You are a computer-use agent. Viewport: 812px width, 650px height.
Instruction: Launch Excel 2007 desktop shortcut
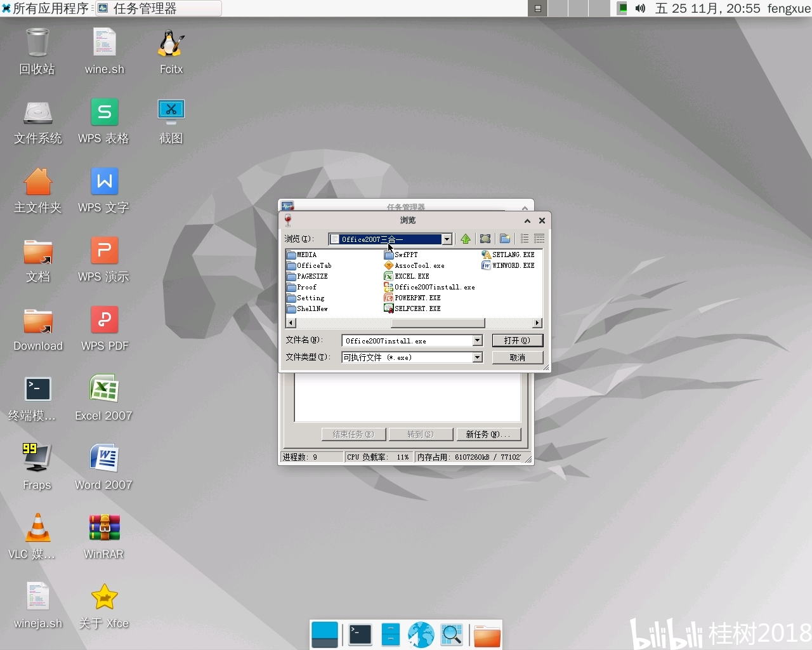point(104,399)
